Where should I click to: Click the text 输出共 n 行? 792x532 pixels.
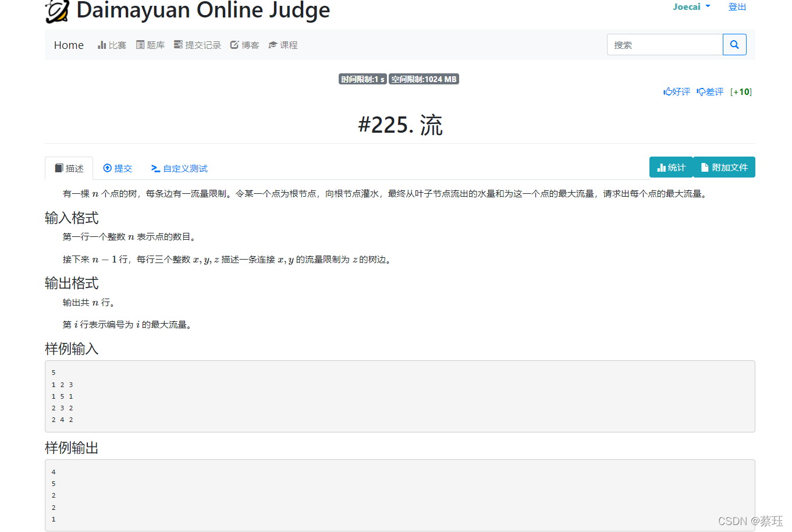(88, 303)
